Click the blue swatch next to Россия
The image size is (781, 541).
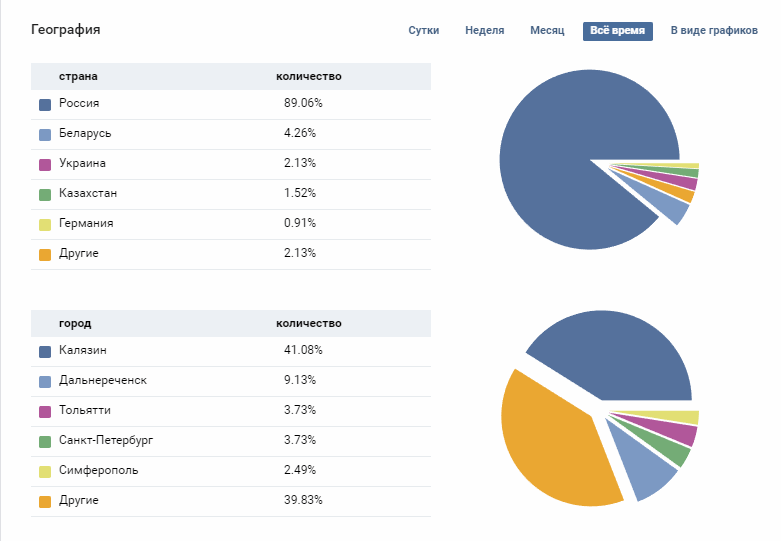point(45,104)
